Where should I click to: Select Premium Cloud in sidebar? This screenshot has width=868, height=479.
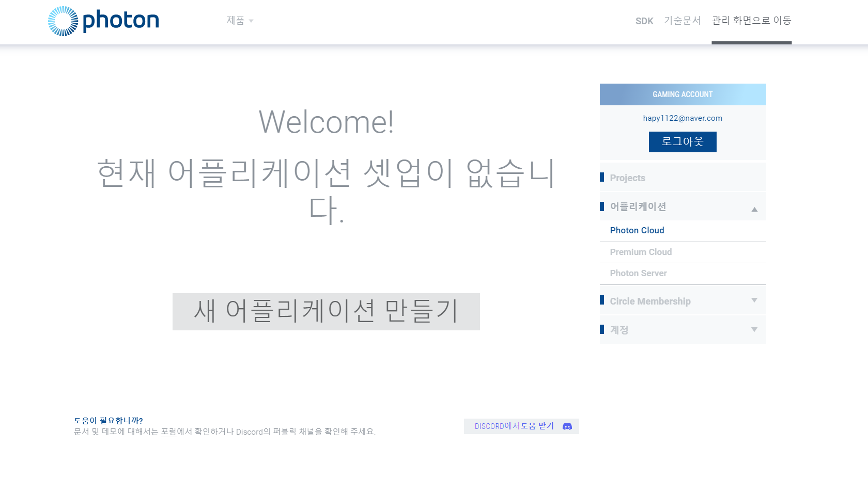[x=641, y=252]
